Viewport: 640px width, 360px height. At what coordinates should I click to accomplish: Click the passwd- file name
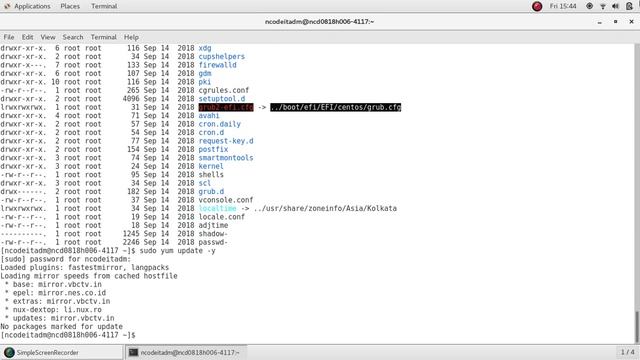pyautogui.click(x=213, y=242)
